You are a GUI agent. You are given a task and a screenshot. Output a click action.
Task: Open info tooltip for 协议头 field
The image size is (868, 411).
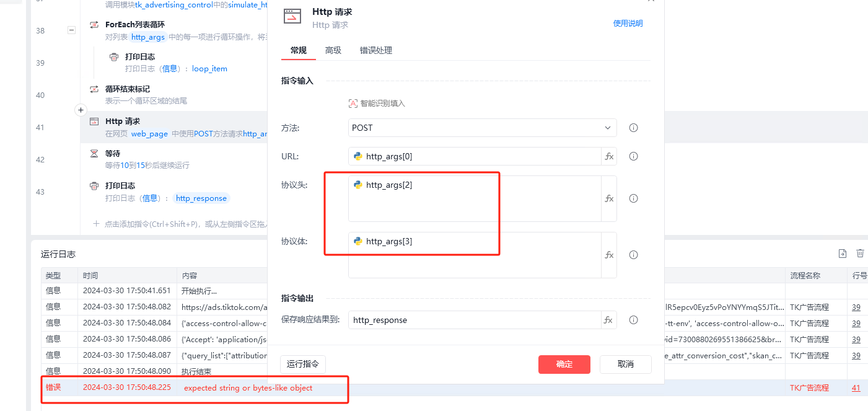coord(633,198)
